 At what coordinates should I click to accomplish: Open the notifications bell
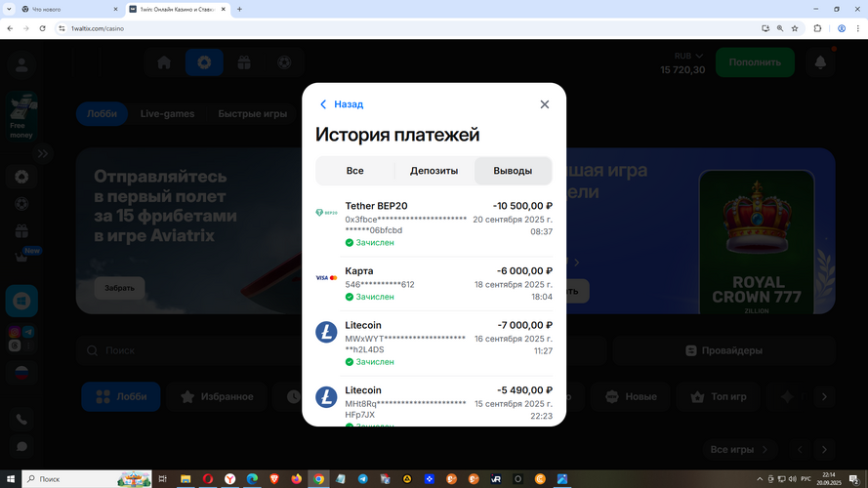pos(820,62)
